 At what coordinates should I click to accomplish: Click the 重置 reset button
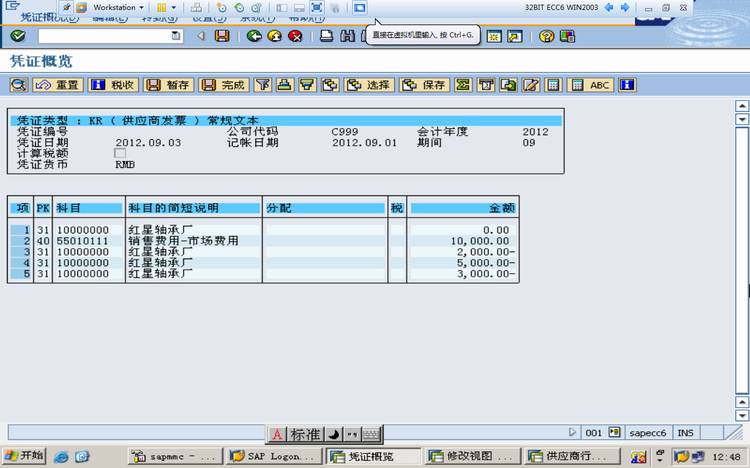click(x=58, y=85)
